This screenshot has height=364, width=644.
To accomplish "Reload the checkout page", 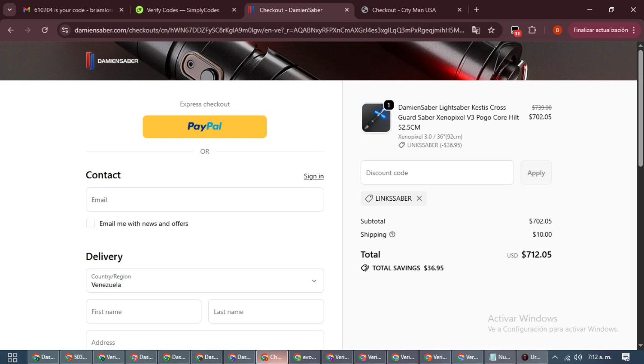I will coord(45,30).
